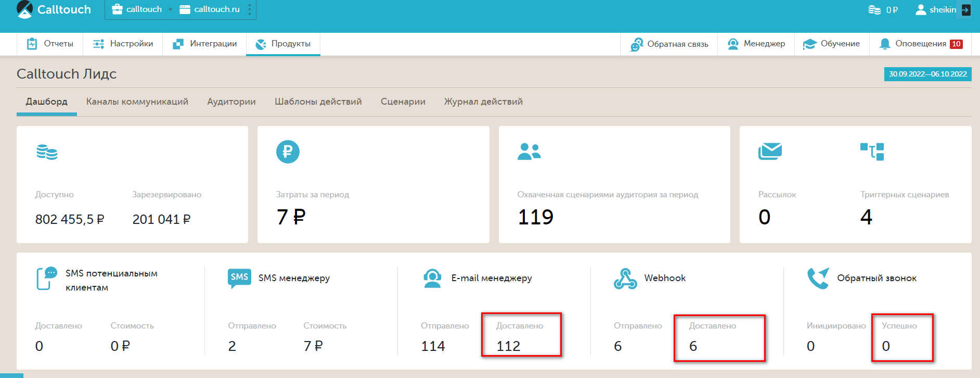Click the coins stack icon in balance card

point(47,152)
